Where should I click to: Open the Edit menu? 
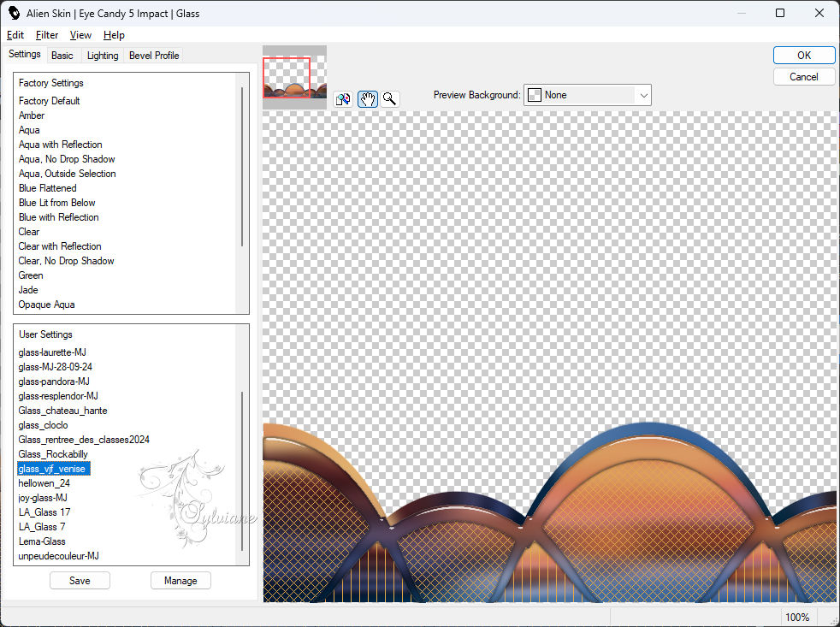coord(15,35)
